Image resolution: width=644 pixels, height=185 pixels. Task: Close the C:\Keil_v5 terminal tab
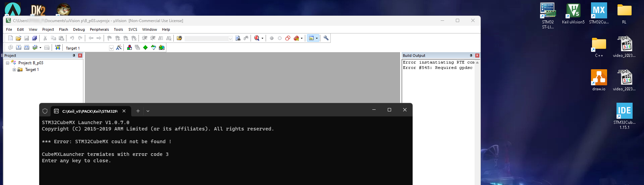tap(124, 111)
